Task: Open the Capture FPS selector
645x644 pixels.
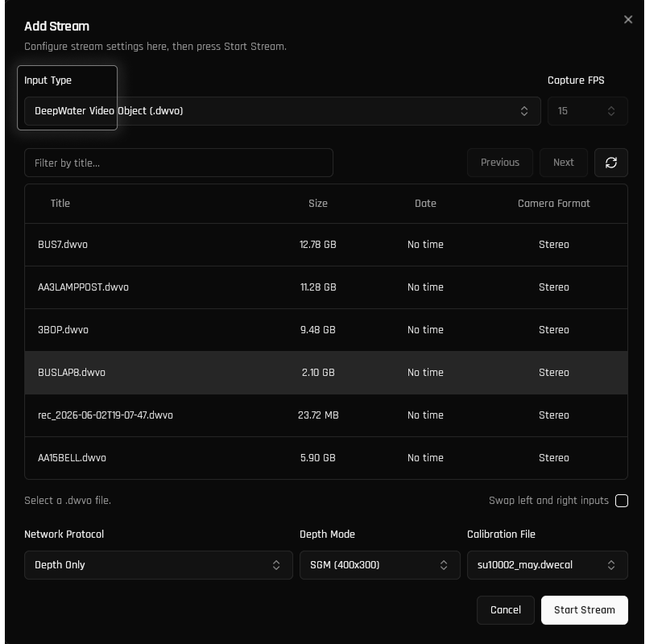Action: (587, 111)
